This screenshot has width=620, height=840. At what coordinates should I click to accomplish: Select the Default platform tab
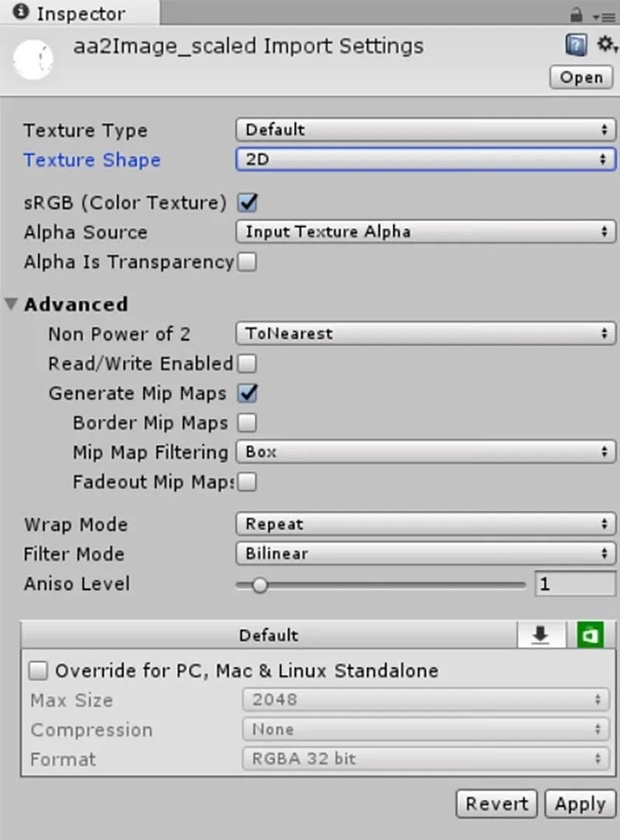coord(268,634)
